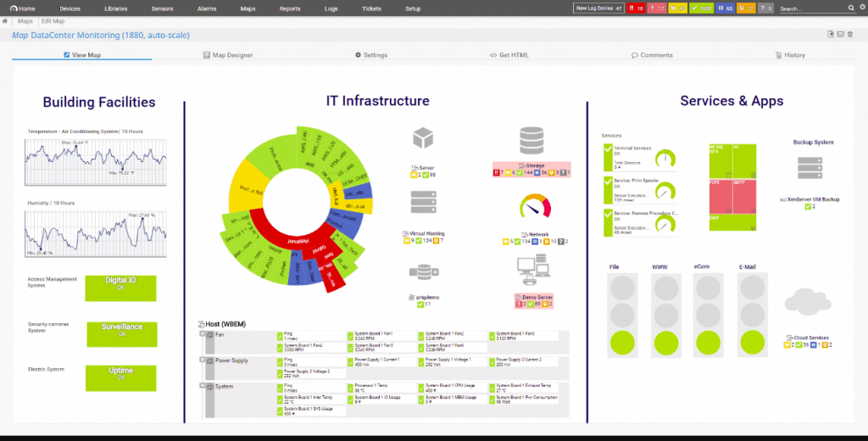Open the Comments tab
Viewport: 868px width, 441px height.
[652, 55]
